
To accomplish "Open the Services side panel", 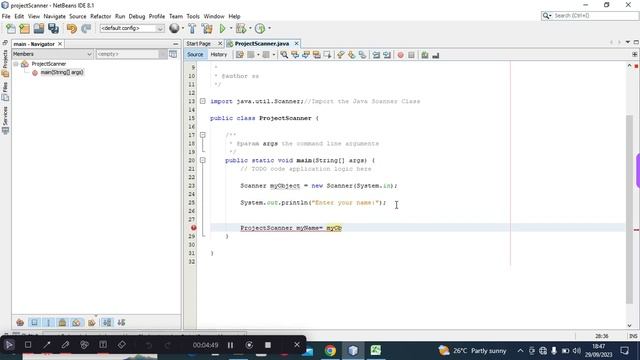I will point(5,120).
